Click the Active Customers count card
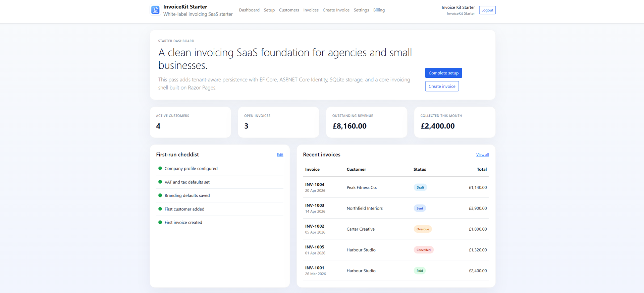Screen dimensions: 644x293 coord(191,122)
